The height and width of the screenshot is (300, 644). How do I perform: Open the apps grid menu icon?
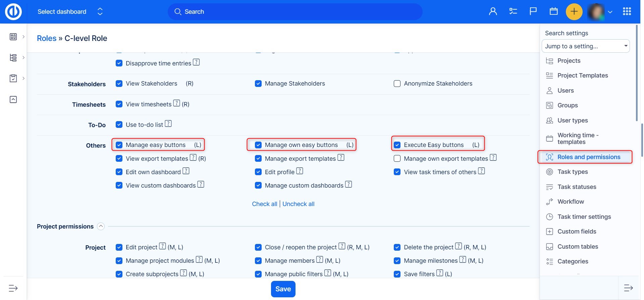[627, 12]
